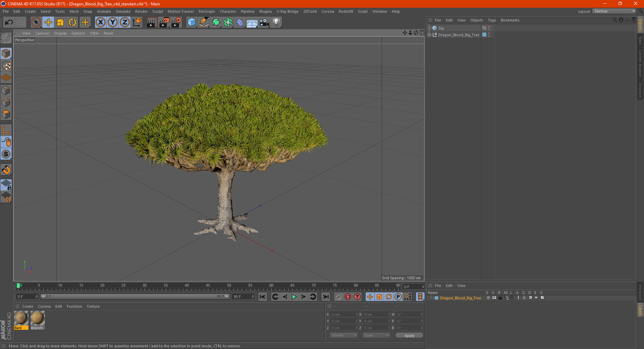Go to end of animation
644x349 pixels.
(x=326, y=297)
